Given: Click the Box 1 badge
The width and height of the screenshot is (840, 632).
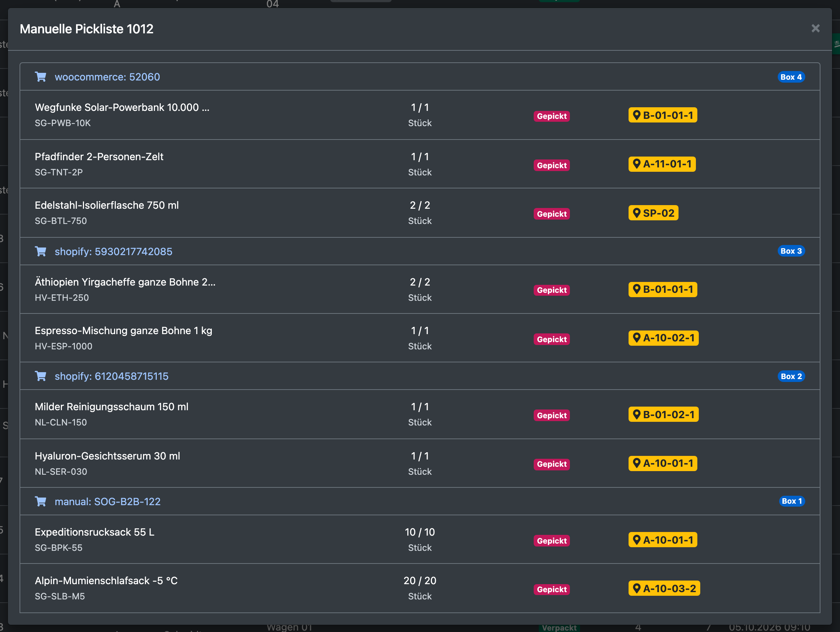Looking at the screenshot, I should [792, 501].
